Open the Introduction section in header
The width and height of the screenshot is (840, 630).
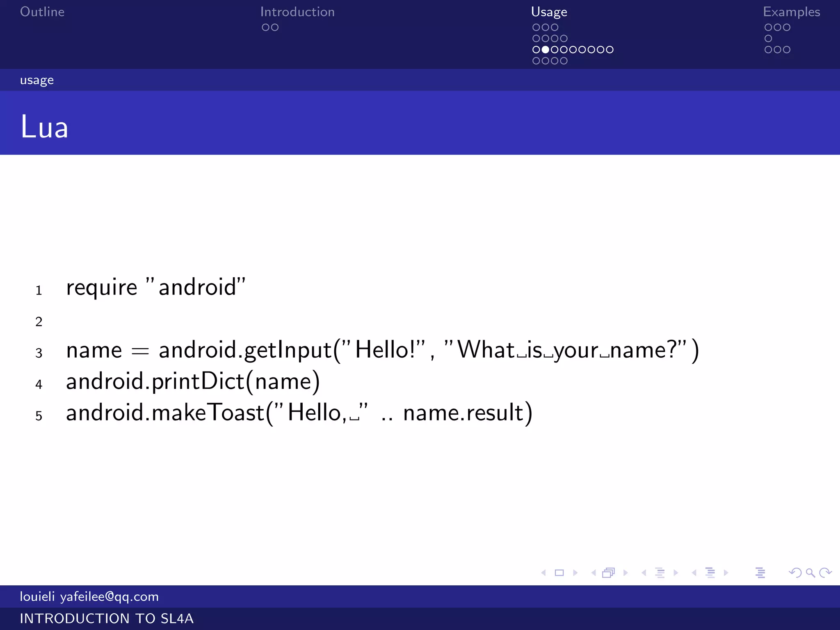pos(297,11)
